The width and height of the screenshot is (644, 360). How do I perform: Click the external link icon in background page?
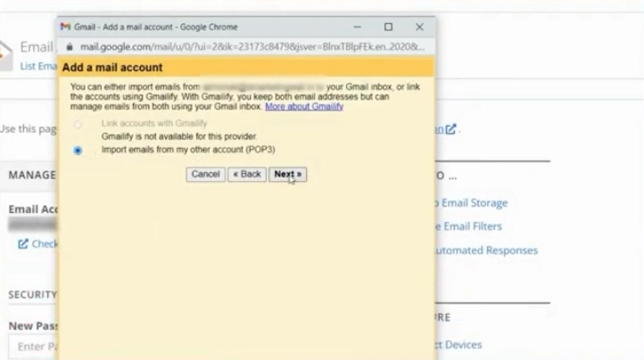(450, 129)
